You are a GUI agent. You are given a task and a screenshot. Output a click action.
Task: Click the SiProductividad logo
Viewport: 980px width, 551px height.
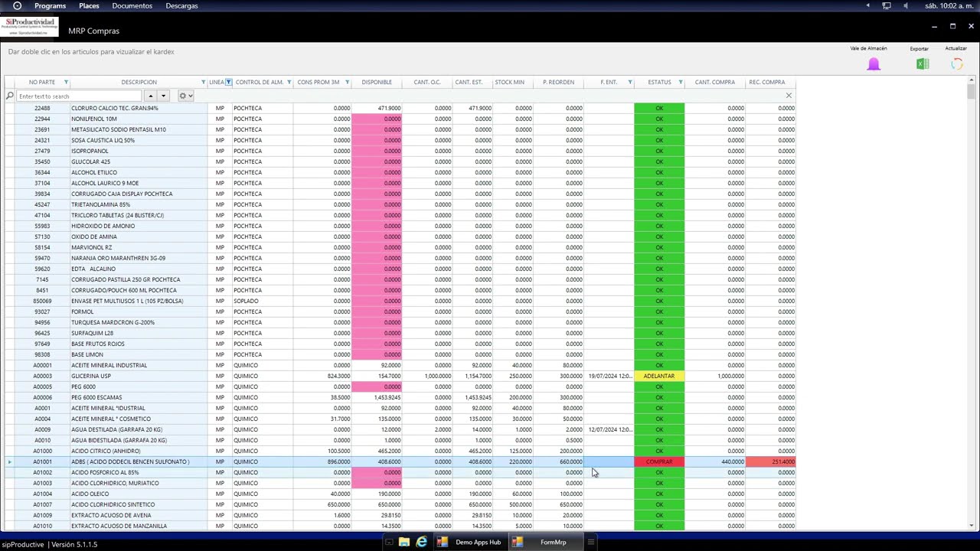coord(30,27)
